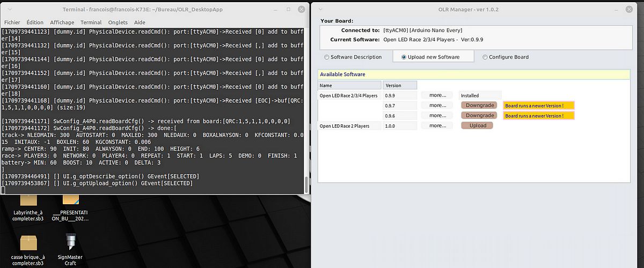644x268 pixels.
Task: Open the Affichage menu in Terminal
Action: (x=62, y=23)
